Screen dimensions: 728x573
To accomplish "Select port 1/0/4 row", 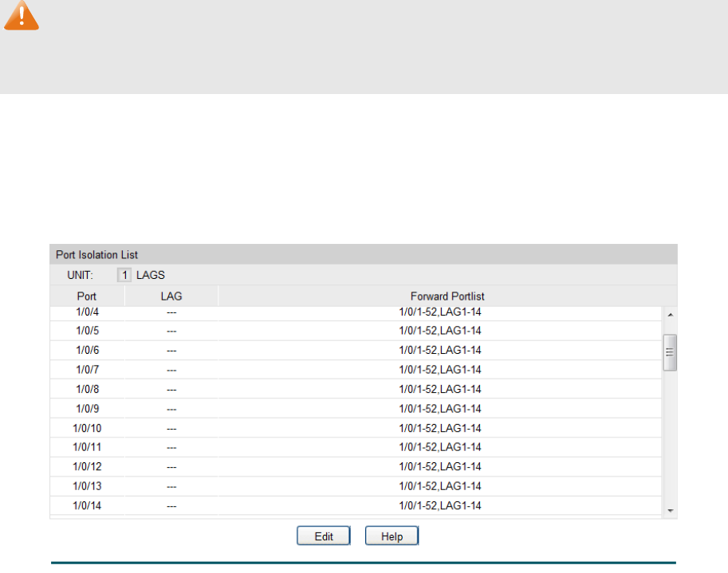I will 356,312.
